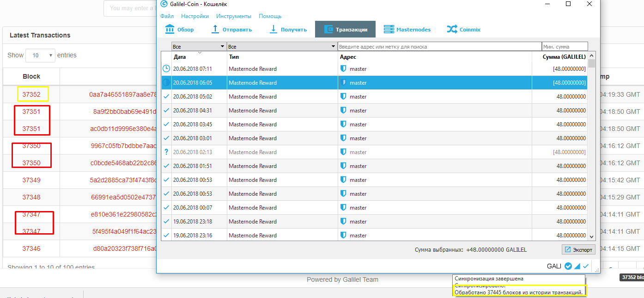The image size is (644, 298).
Task: Open transaction hash 66991ea5d0502e4737 link
Action: click(x=124, y=197)
